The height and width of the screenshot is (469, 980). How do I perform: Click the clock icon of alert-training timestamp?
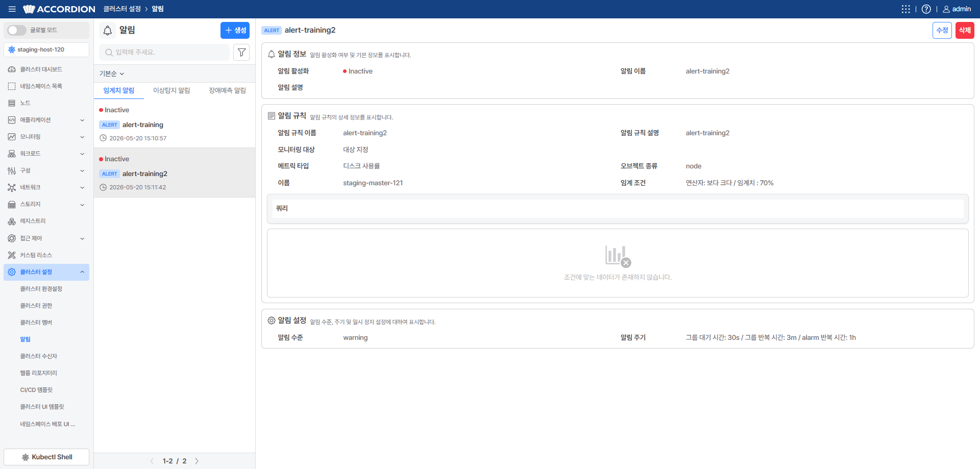(x=103, y=138)
